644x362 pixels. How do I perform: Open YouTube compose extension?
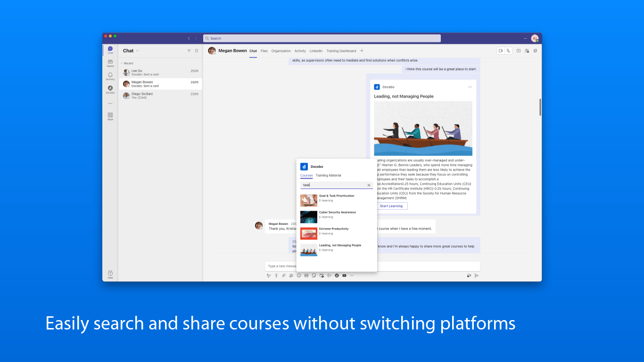tap(344, 275)
